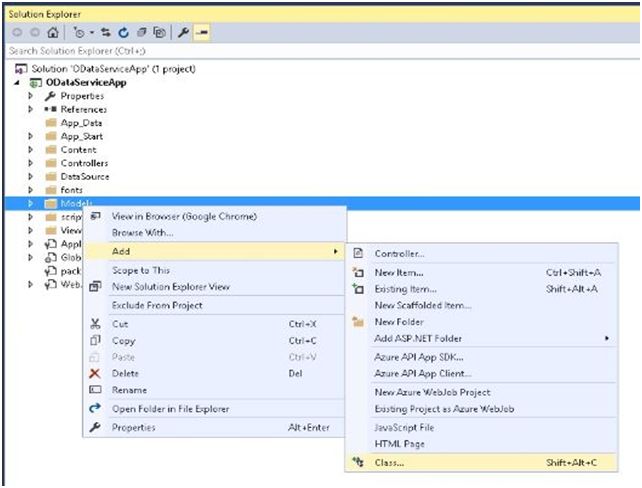Screen dimensions: 642x488
Task: Focus the Search Solution Explorer field
Action: coord(322,51)
